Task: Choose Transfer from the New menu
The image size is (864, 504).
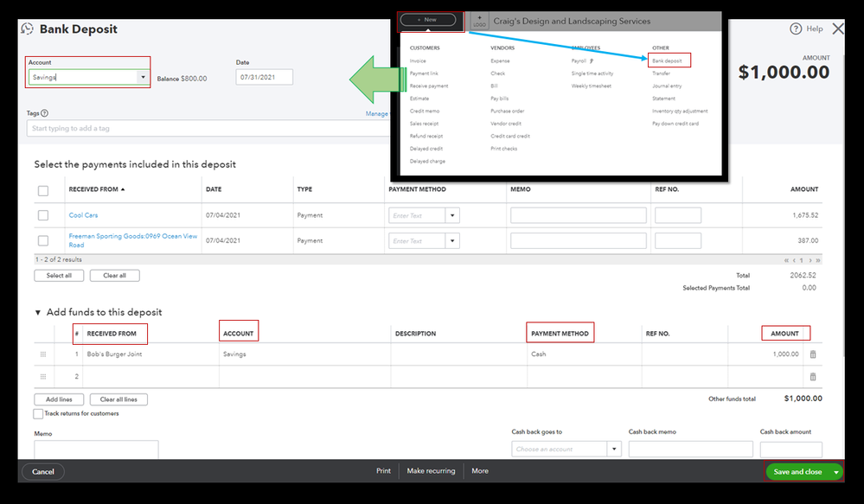Action: pyautogui.click(x=661, y=73)
